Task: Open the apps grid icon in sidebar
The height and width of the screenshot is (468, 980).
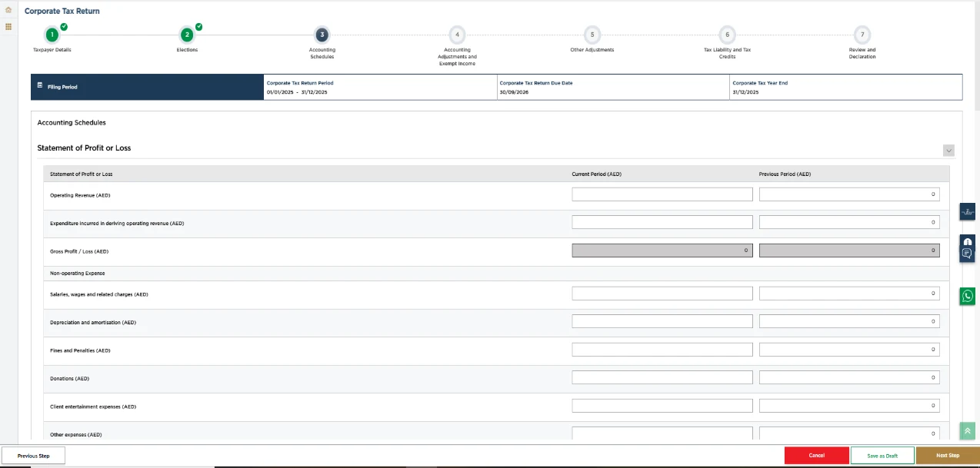Action: [8, 26]
